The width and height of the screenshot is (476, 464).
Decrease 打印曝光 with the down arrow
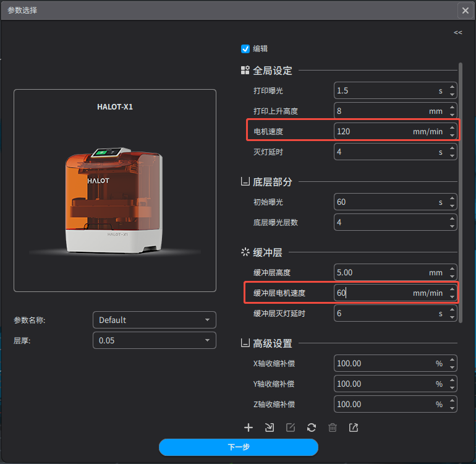(x=452, y=95)
